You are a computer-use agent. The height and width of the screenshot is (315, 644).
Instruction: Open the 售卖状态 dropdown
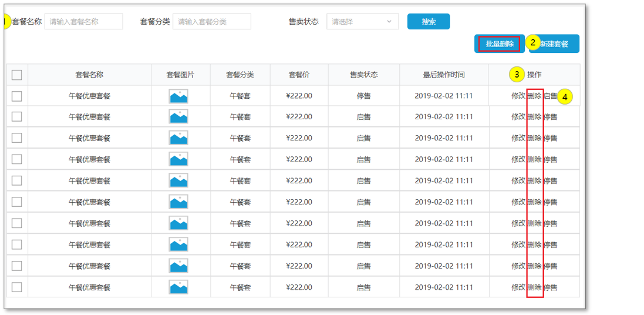pyautogui.click(x=362, y=22)
